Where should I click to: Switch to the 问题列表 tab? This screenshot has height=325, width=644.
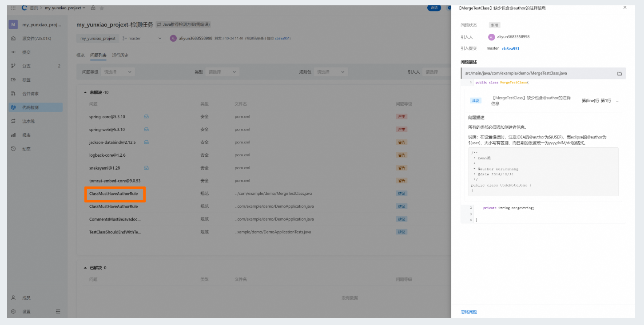(98, 55)
